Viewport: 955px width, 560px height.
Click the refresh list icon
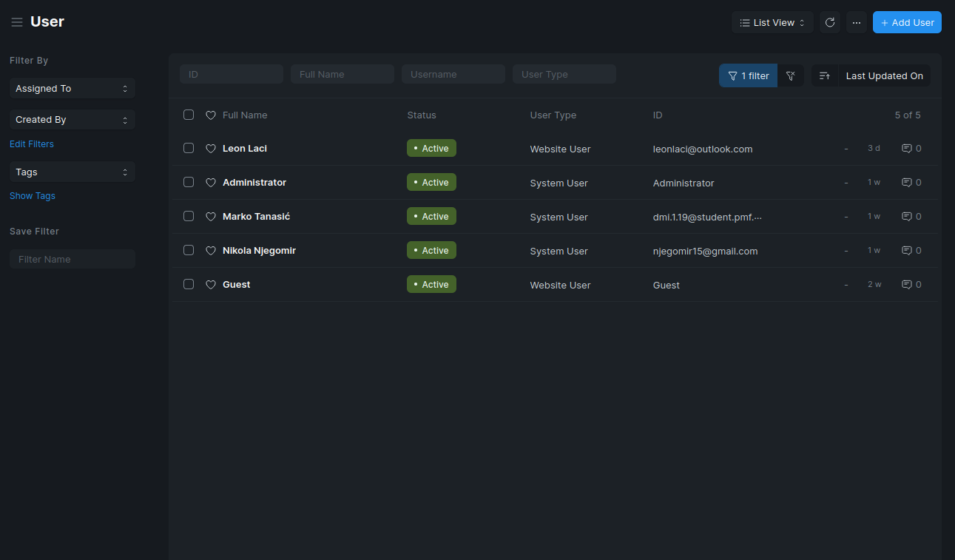830,22
